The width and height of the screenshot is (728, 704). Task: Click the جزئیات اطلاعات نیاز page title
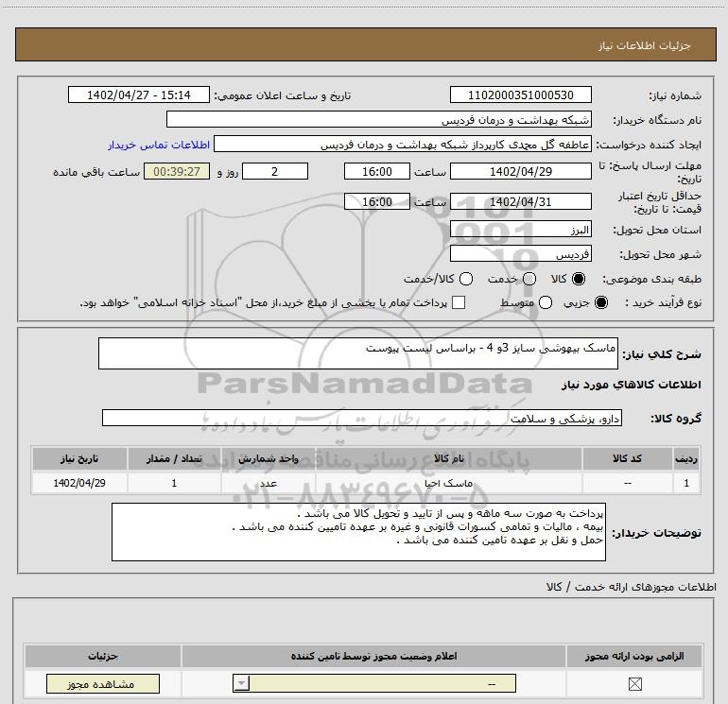pos(644,45)
